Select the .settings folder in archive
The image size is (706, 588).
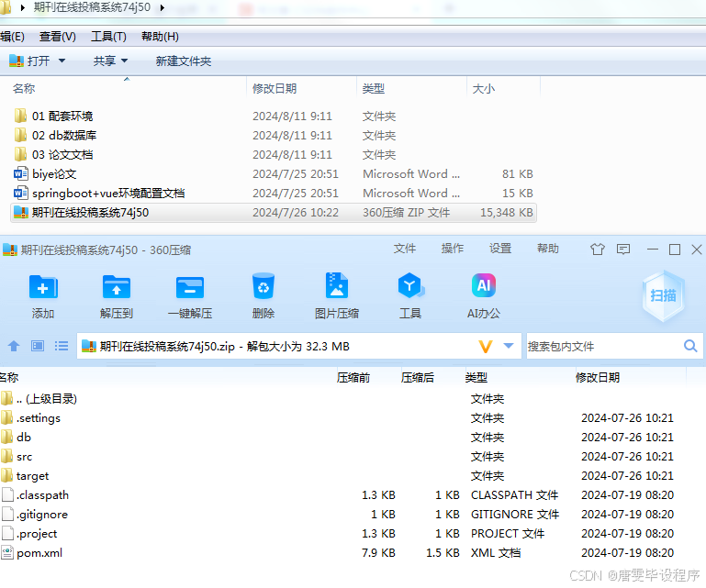(x=30, y=418)
